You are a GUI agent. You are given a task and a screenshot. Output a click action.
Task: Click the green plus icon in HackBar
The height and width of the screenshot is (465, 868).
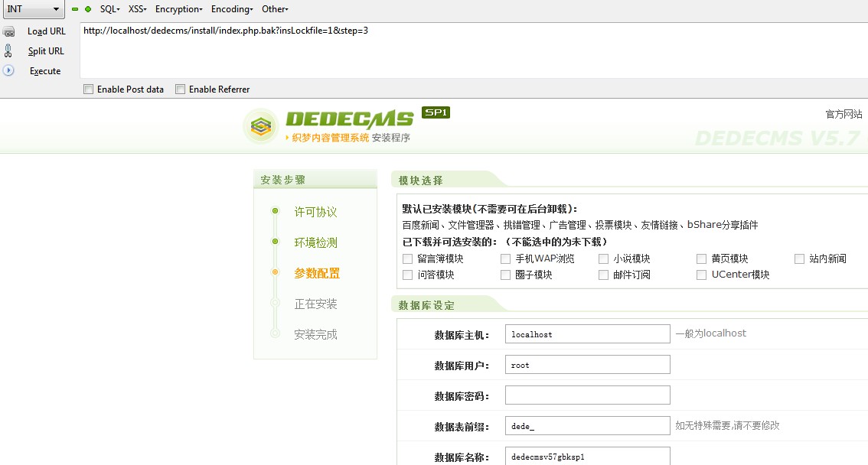88,9
